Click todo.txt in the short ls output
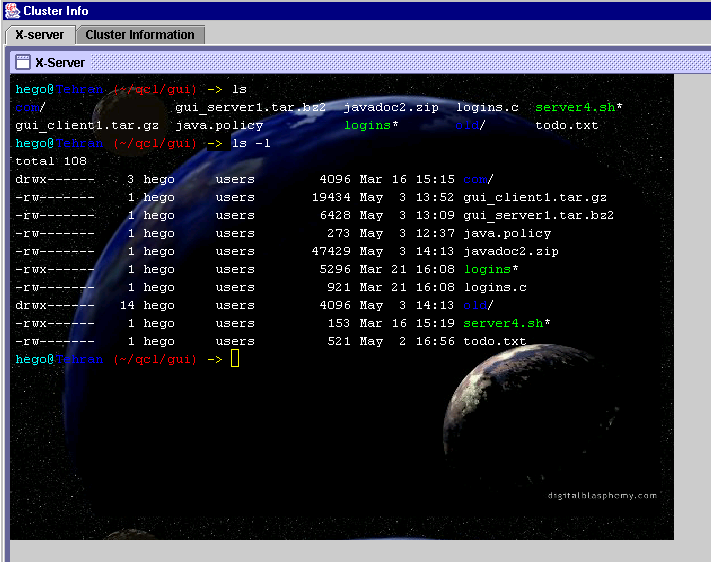The width and height of the screenshot is (711, 562). point(567,125)
